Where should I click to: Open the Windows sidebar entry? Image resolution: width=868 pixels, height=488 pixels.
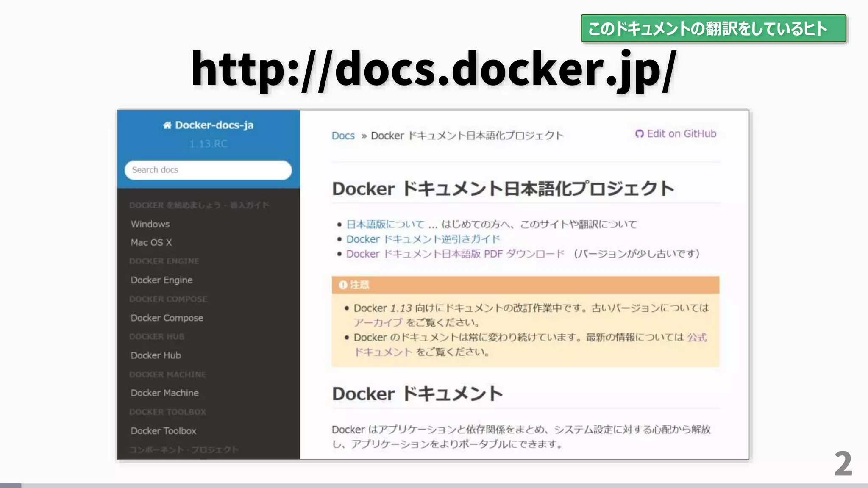click(x=150, y=224)
